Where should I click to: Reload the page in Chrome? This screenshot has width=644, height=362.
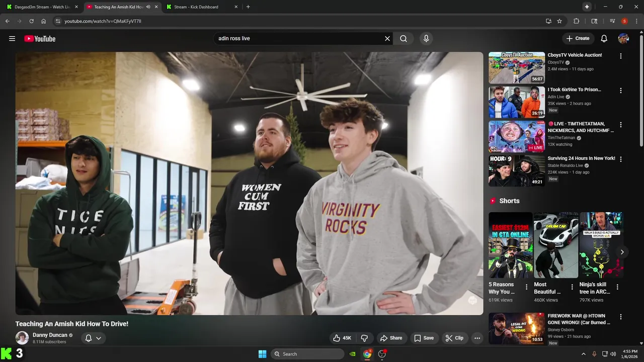tap(31, 21)
